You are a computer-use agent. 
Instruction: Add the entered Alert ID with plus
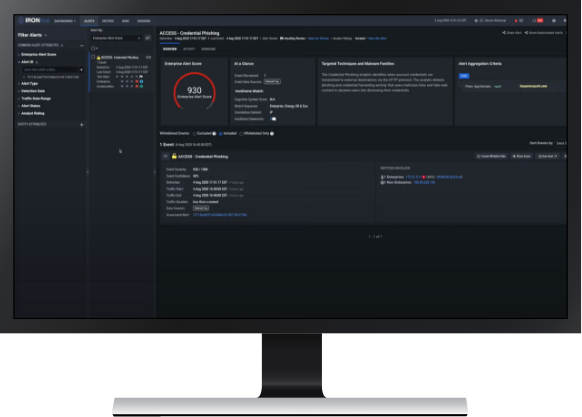tap(81, 69)
